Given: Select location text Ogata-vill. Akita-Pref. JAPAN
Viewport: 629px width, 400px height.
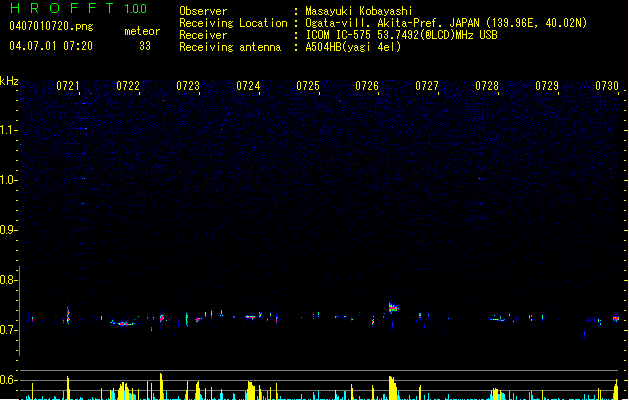Looking at the screenshot, I should pos(393,23).
